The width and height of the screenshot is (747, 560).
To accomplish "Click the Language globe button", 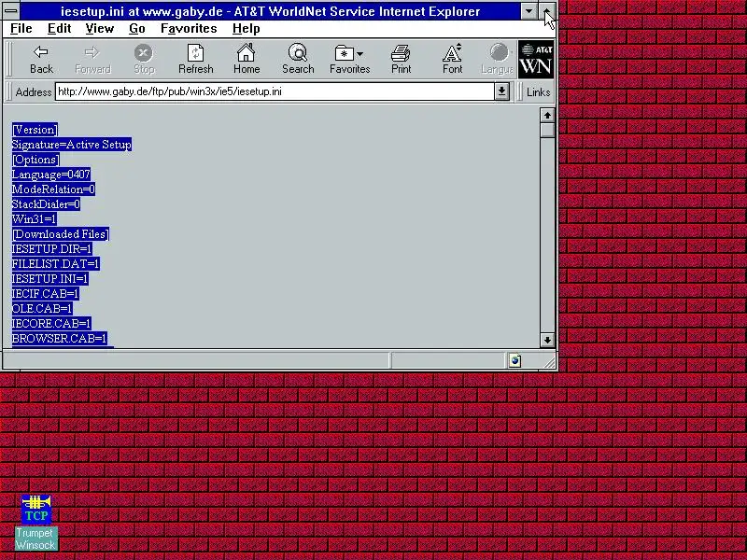I will click(x=498, y=59).
